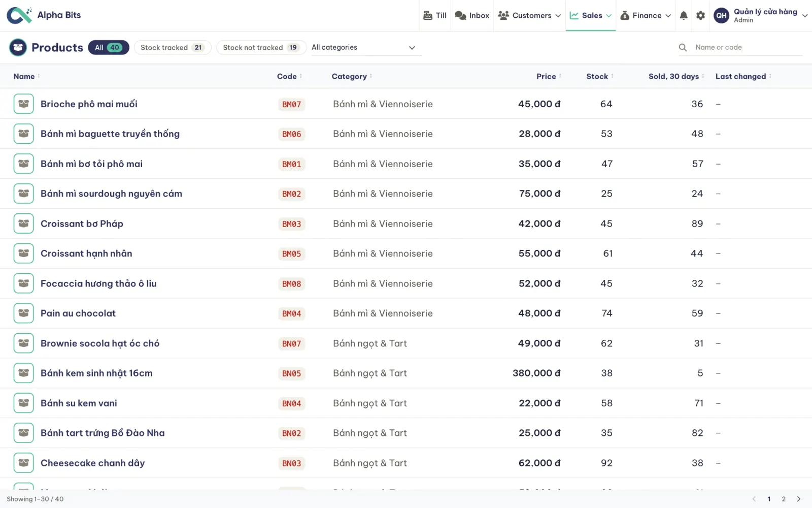Expand the Sales dropdown menu
This screenshot has width=812, height=508.
click(591, 16)
